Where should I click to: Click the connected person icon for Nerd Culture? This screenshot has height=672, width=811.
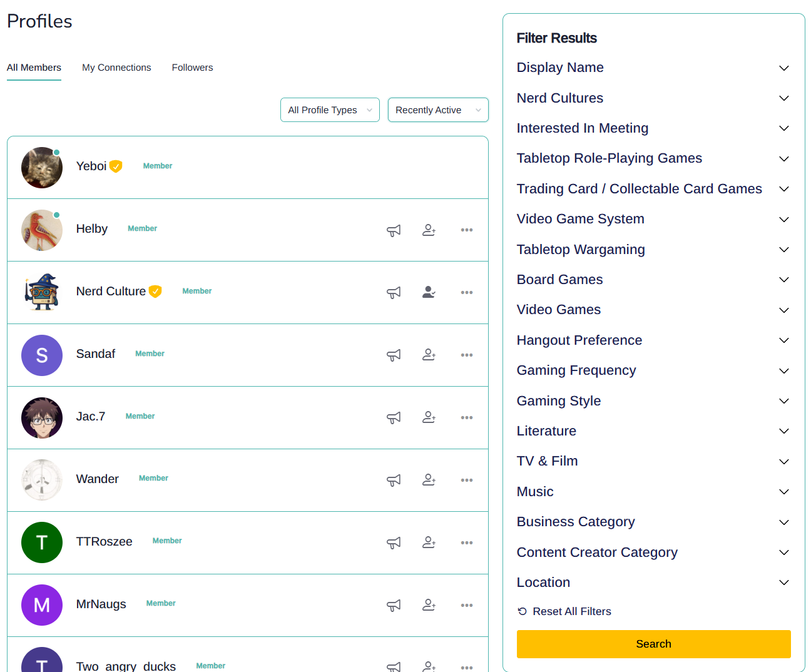[429, 292]
